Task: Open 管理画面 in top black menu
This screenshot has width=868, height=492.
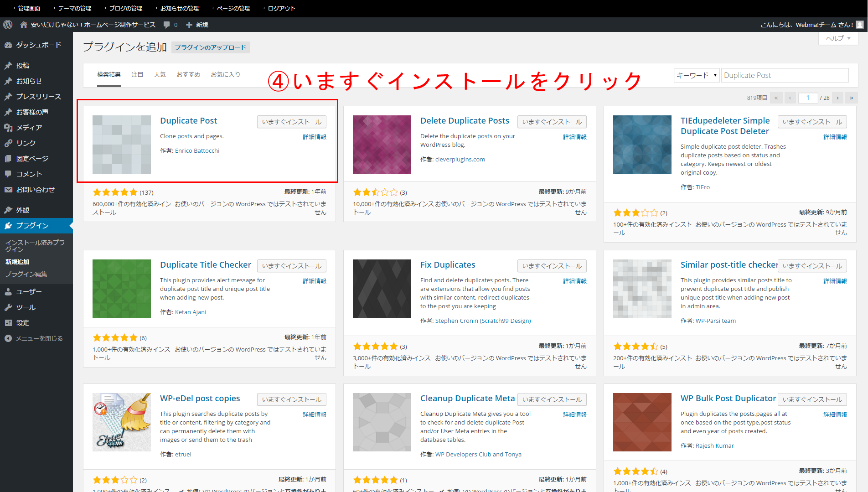Action: (x=29, y=8)
